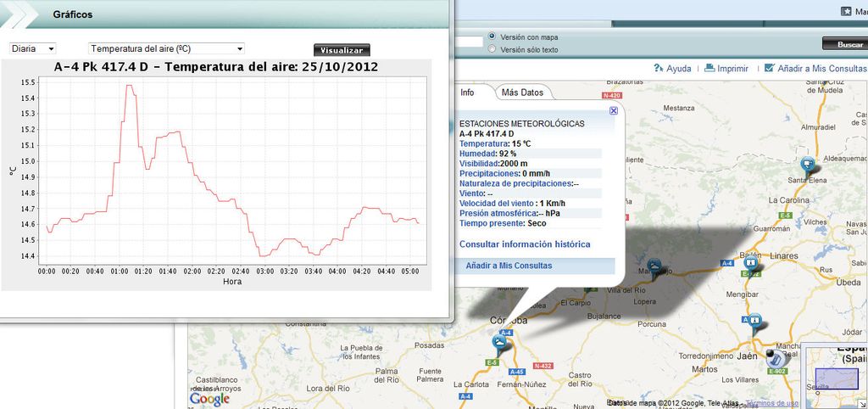This screenshot has width=868, height=409.
Task: Switch to the Info tab
Action: tap(467, 92)
